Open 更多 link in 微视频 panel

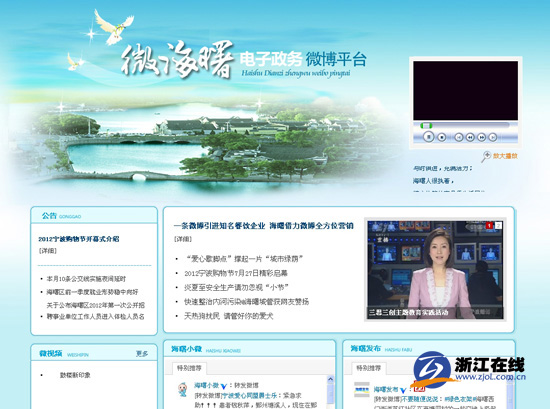click(142, 354)
